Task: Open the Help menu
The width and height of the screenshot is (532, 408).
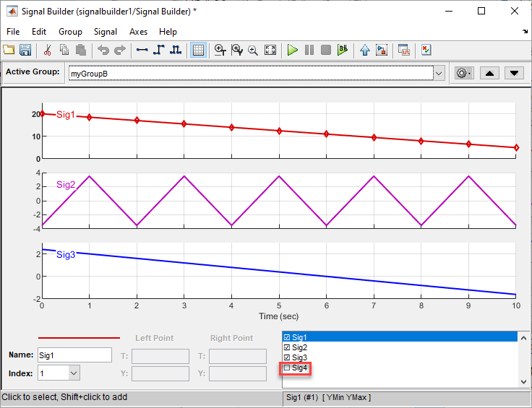Action: click(x=168, y=32)
